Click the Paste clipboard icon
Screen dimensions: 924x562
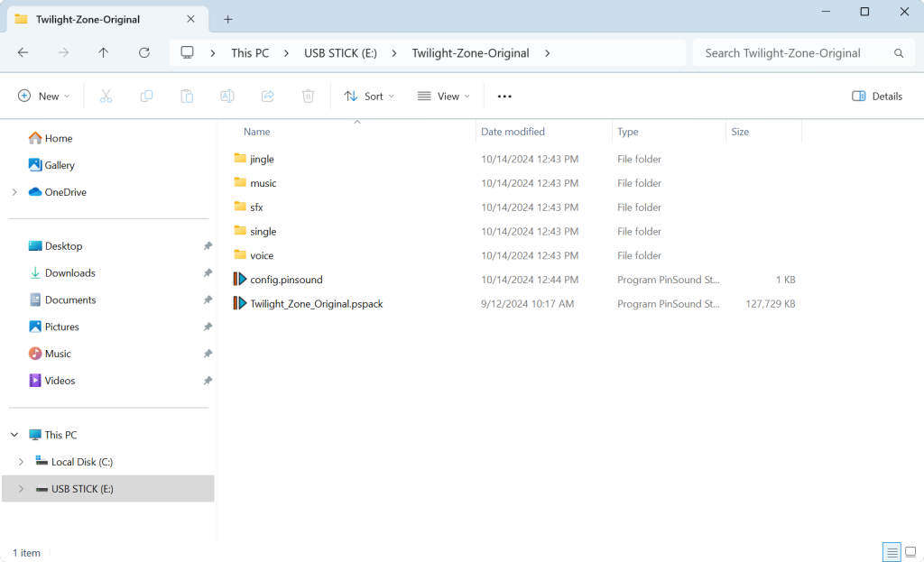[x=187, y=96]
